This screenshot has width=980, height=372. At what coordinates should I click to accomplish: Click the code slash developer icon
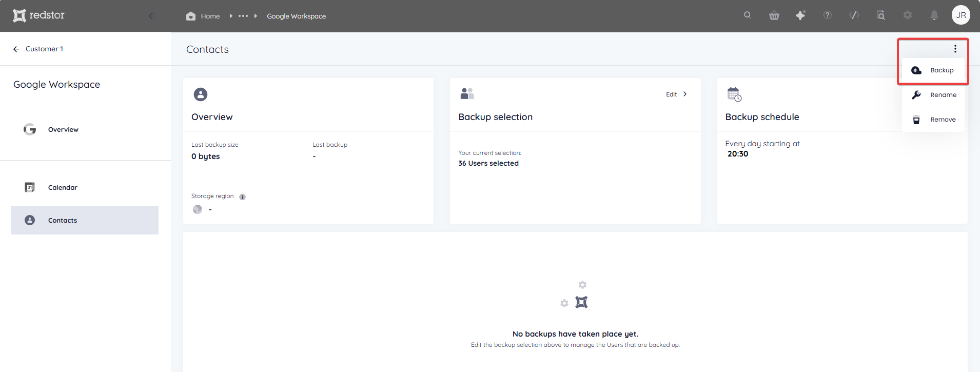[x=854, y=15]
